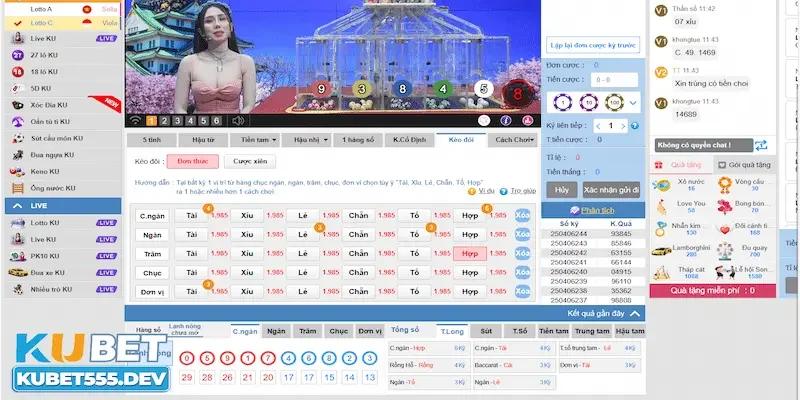Click the speaker volume icon under the video
Viewport: 800px width, 400px height.
tap(237, 121)
